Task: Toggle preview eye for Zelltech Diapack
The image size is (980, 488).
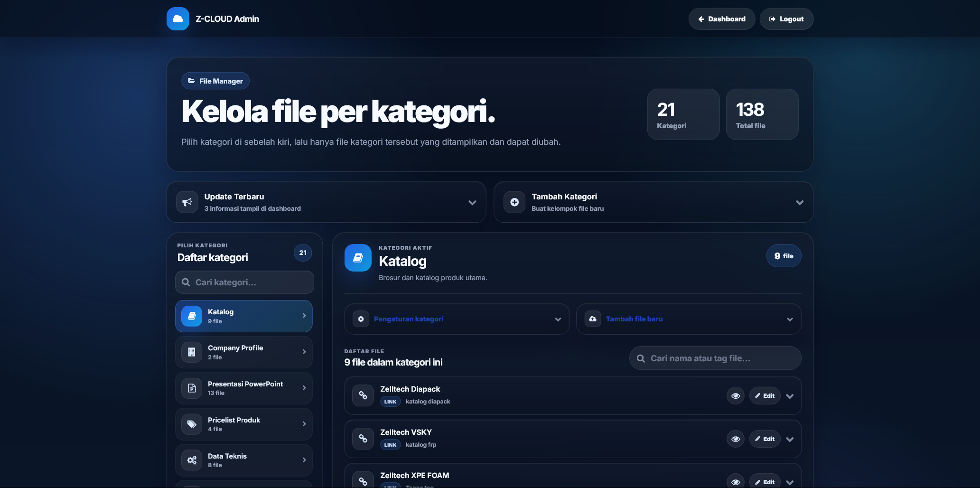Action: (x=736, y=396)
